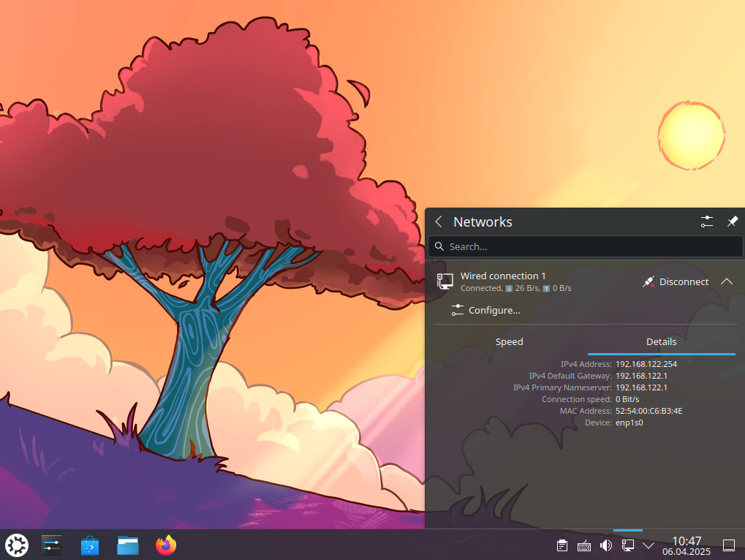Launch Firefox from the taskbar
Image resolution: width=745 pixels, height=560 pixels.
tap(166, 545)
